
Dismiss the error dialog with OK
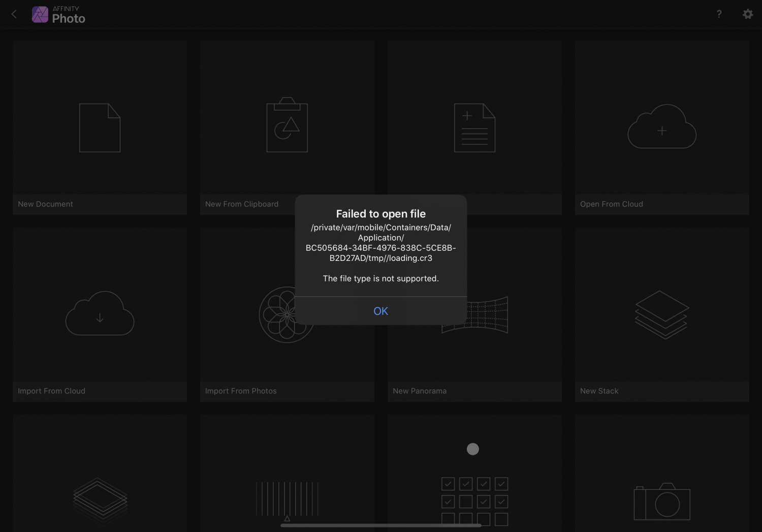click(x=380, y=311)
